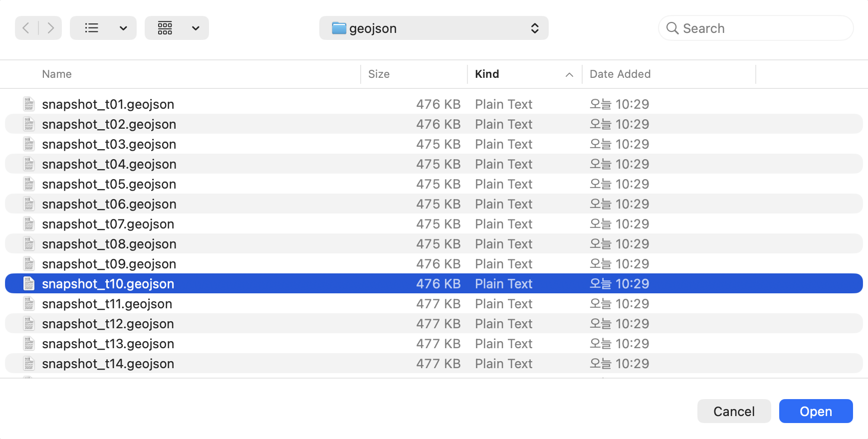Sort files by the Size column

379,74
